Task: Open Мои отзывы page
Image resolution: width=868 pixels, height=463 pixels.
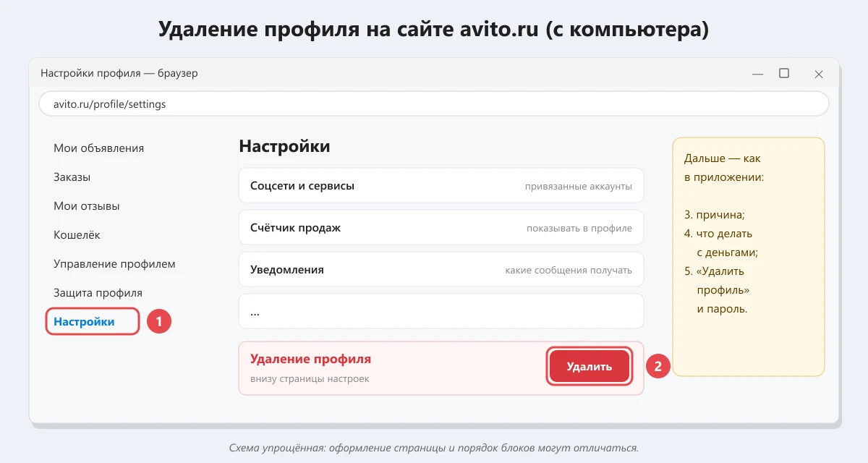Action: [x=87, y=206]
